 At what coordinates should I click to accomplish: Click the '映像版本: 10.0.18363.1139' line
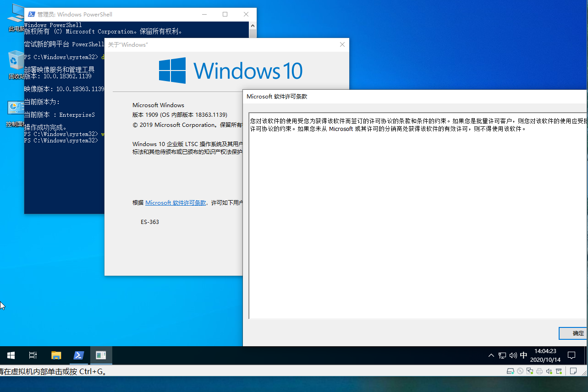64,89
